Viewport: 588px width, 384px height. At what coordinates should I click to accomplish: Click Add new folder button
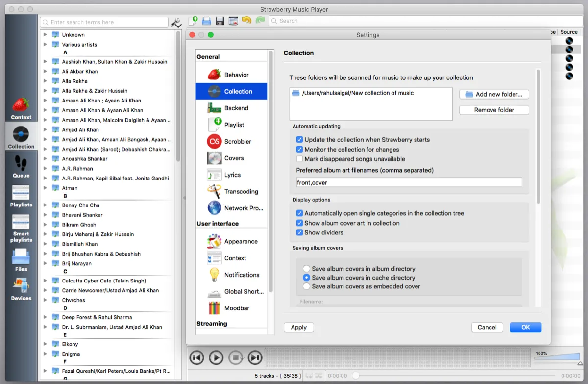click(x=494, y=94)
